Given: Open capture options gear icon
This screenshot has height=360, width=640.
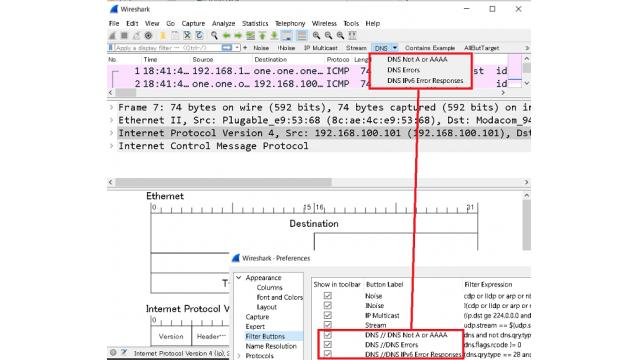Looking at the screenshot, I should click(148, 36).
